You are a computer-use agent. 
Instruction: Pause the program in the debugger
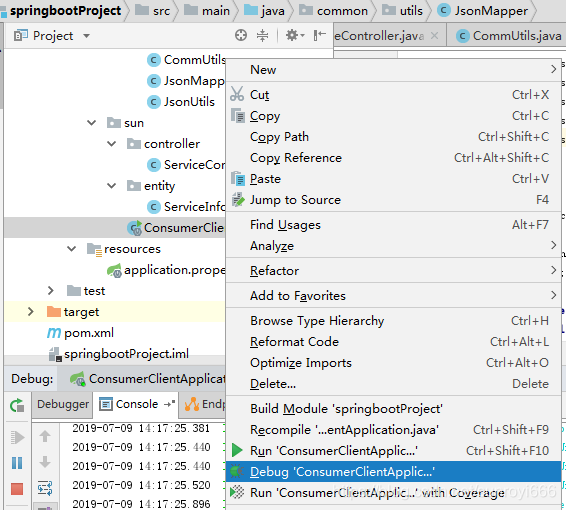click(x=17, y=463)
